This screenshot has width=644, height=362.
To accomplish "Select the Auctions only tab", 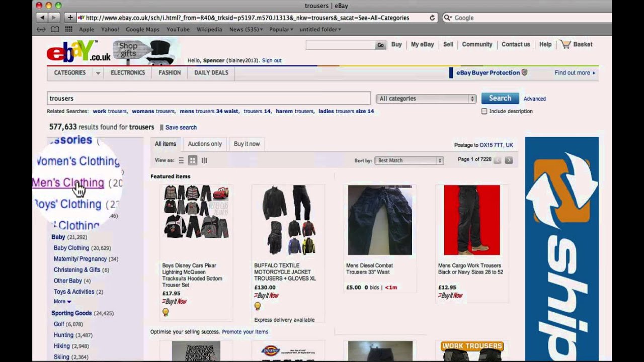I will [205, 144].
